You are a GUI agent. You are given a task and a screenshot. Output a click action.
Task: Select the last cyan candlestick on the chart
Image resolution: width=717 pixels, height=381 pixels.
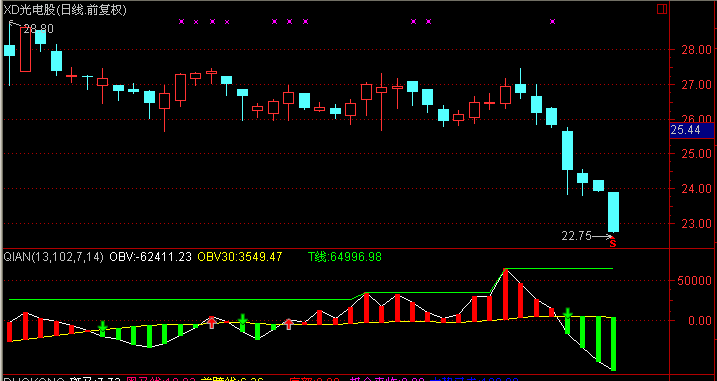[x=613, y=212]
